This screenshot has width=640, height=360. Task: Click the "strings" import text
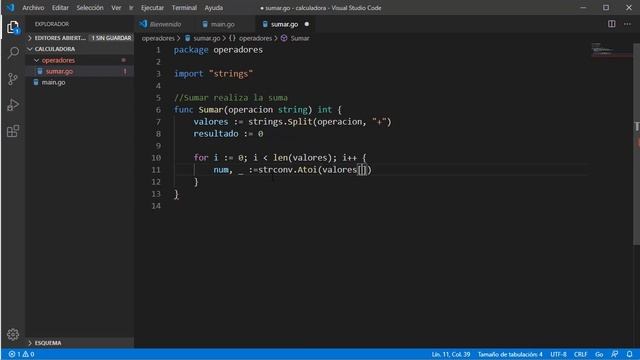[x=231, y=74]
